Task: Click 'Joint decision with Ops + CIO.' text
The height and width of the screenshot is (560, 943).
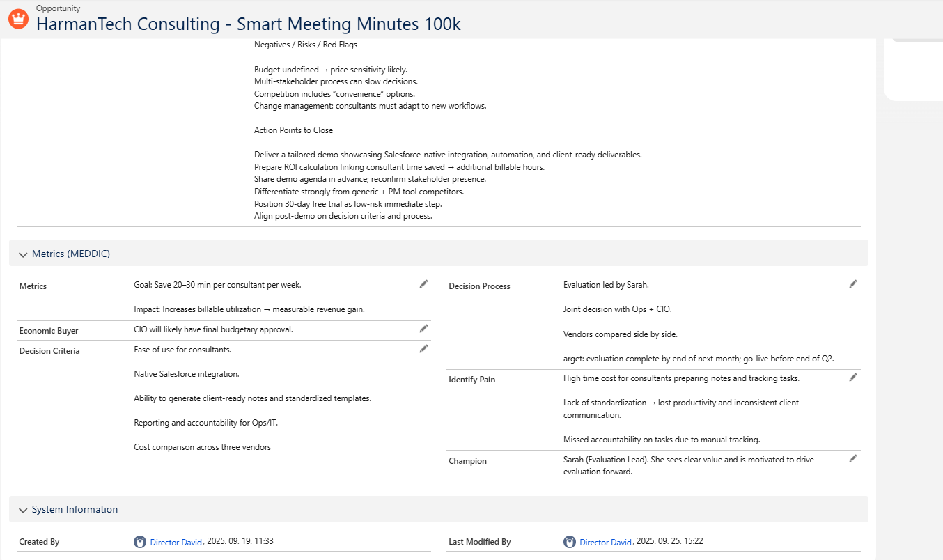Action: click(x=618, y=309)
